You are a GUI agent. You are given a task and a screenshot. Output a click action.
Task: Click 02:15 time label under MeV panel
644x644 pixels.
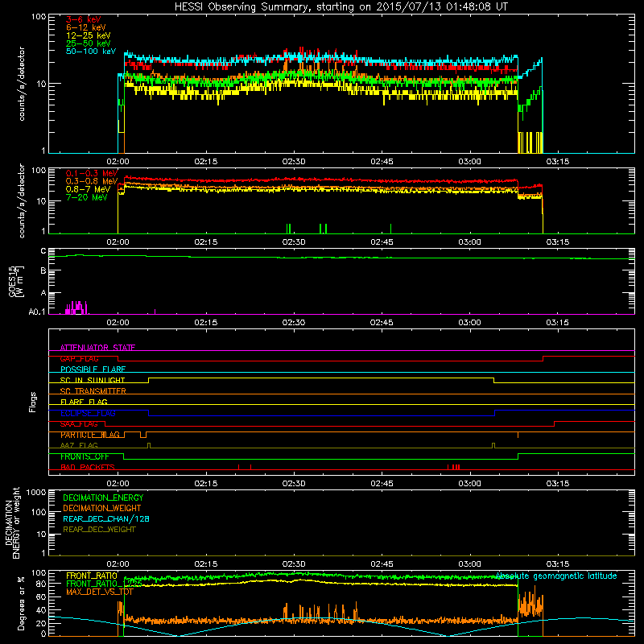tap(206, 242)
